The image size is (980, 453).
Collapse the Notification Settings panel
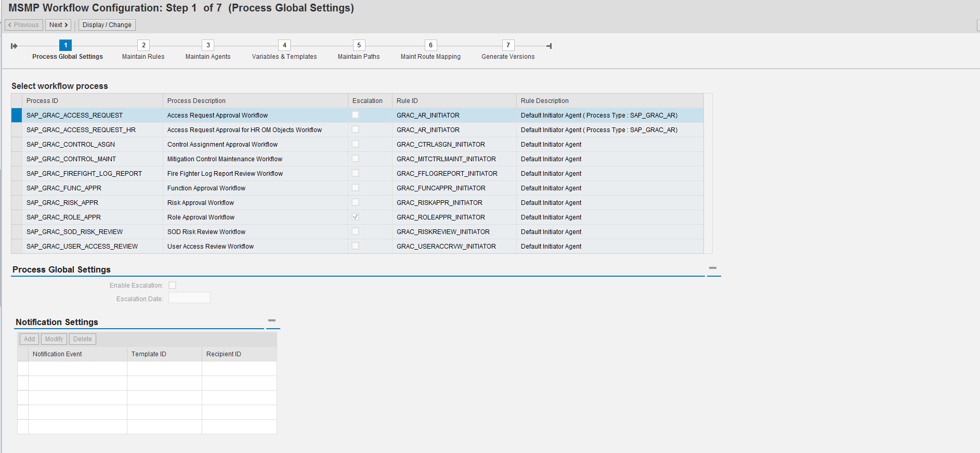coord(272,320)
